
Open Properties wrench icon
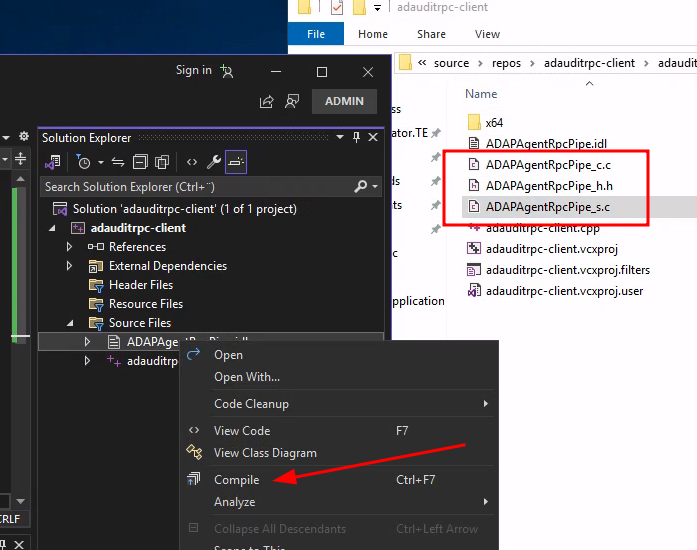213,162
